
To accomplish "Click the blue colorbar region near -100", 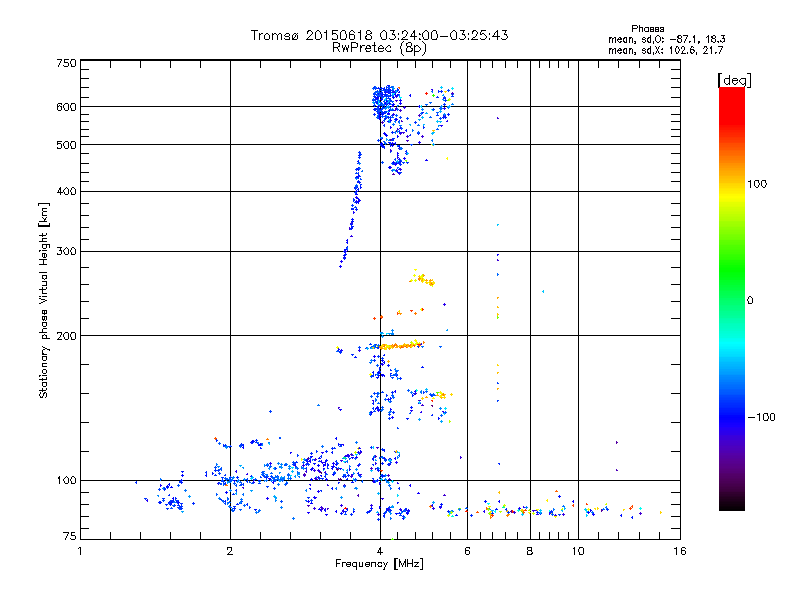I will tap(732, 417).
